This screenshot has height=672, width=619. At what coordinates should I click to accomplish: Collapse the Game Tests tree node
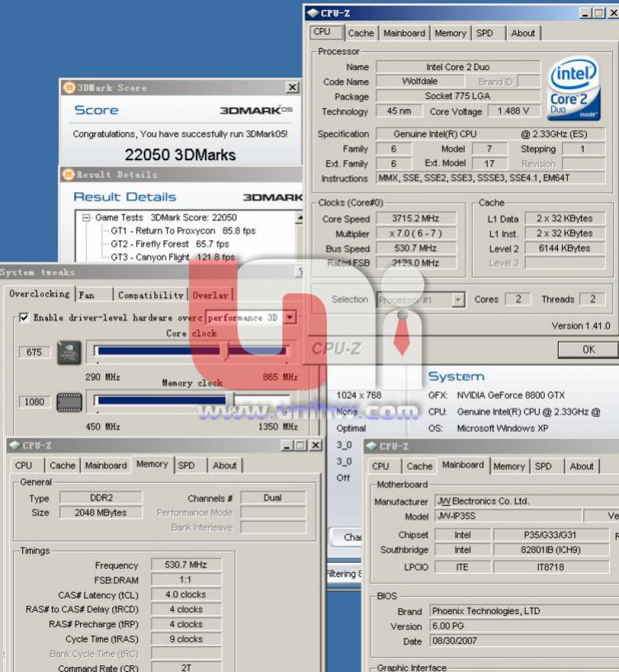[87, 218]
